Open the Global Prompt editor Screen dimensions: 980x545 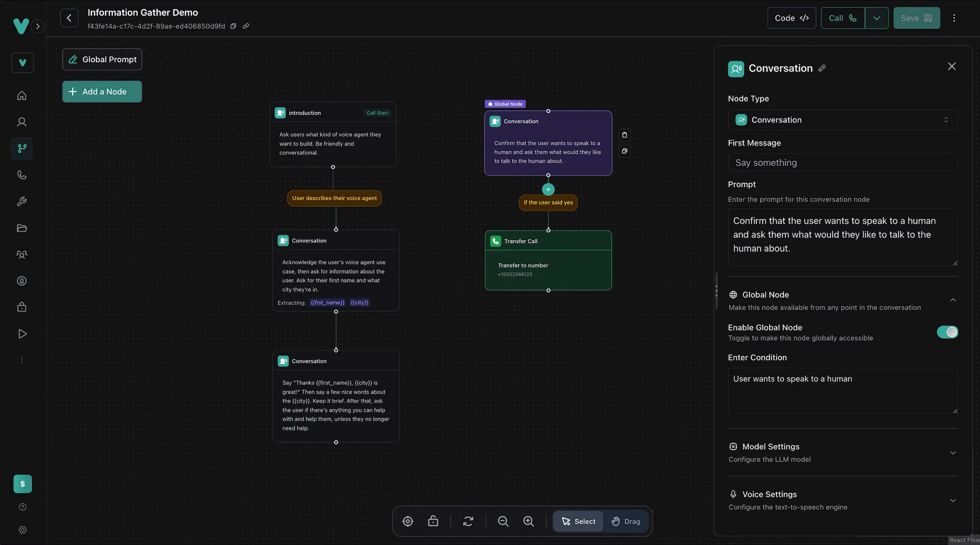[x=102, y=59]
